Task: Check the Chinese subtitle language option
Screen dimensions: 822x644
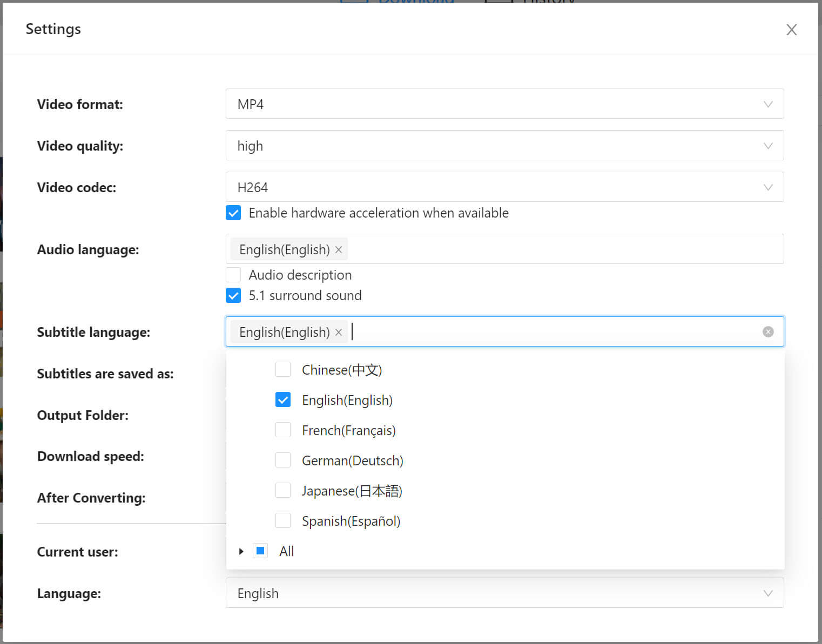Action: [283, 369]
